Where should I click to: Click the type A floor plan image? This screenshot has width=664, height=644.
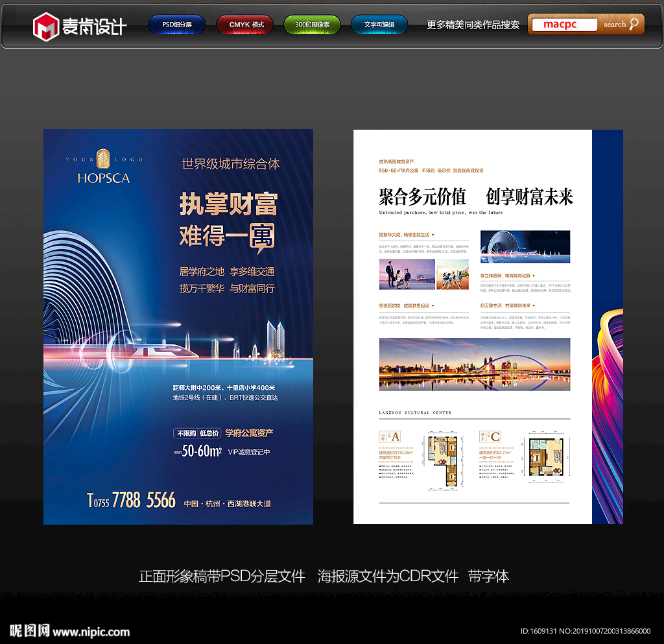coord(445,459)
